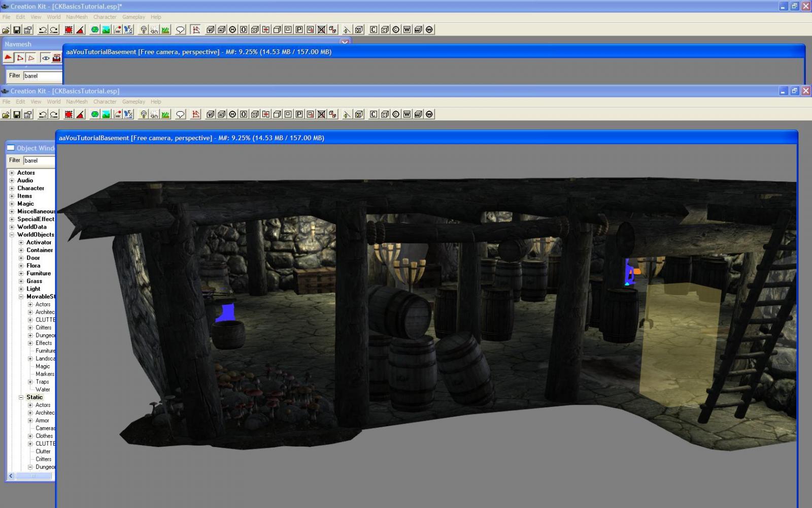Screen dimensions: 812x508
Task: Close the Navmesh toolbar panel
Action: (345, 43)
